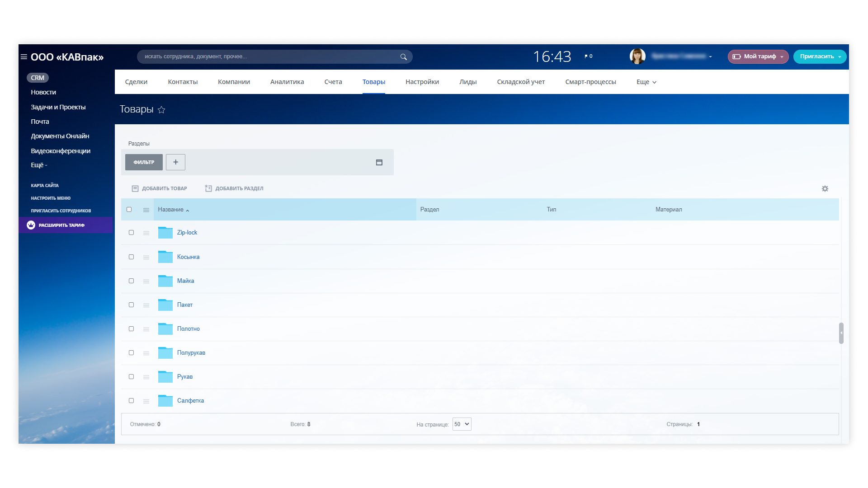Open the Складской учет tab
Image resolution: width=868 pixels, height=488 pixels.
(x=521, y=82)
